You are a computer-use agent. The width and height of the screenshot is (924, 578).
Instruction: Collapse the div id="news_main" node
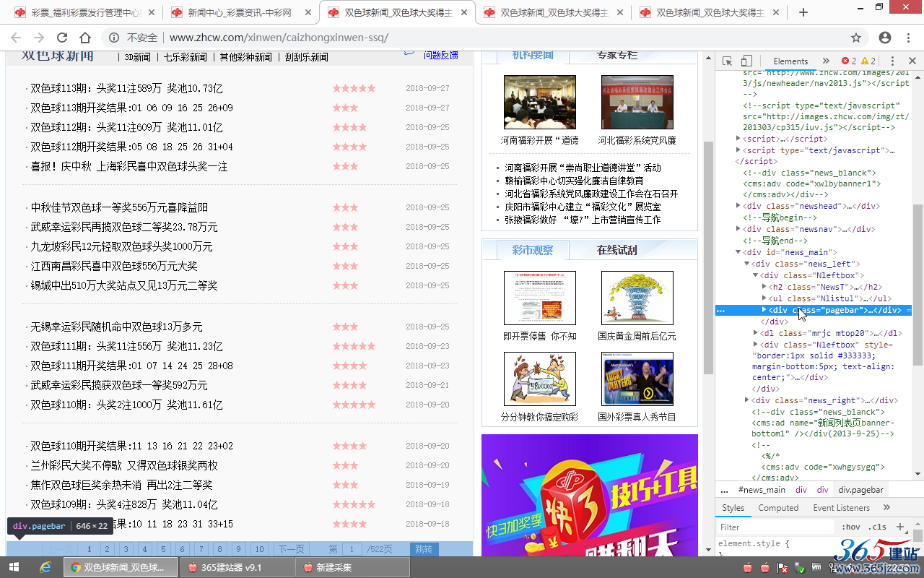[x=738, y=252]
